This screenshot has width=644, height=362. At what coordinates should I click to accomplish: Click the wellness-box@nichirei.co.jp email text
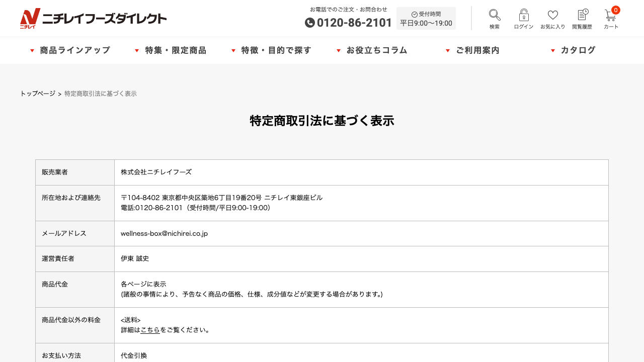pos(164,233)
